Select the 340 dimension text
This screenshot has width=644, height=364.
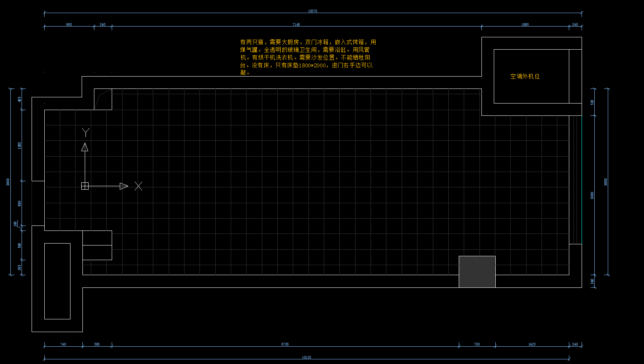pos(102,25)
